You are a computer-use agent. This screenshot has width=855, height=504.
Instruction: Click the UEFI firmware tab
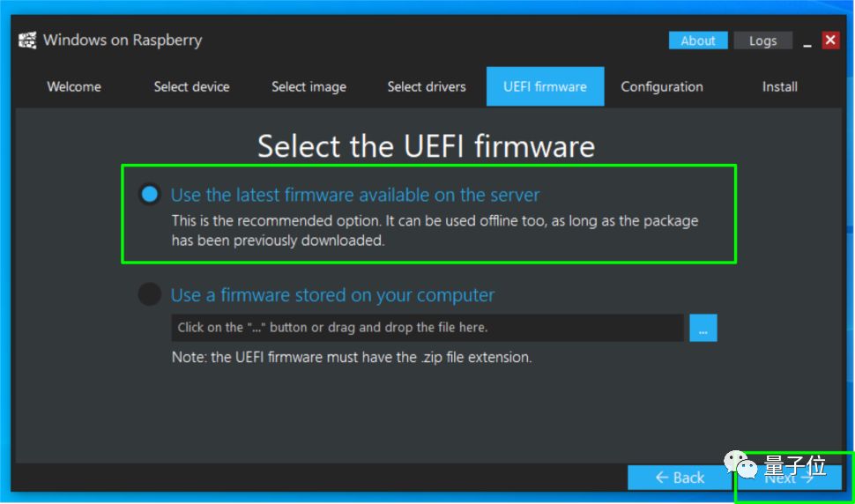545,86
